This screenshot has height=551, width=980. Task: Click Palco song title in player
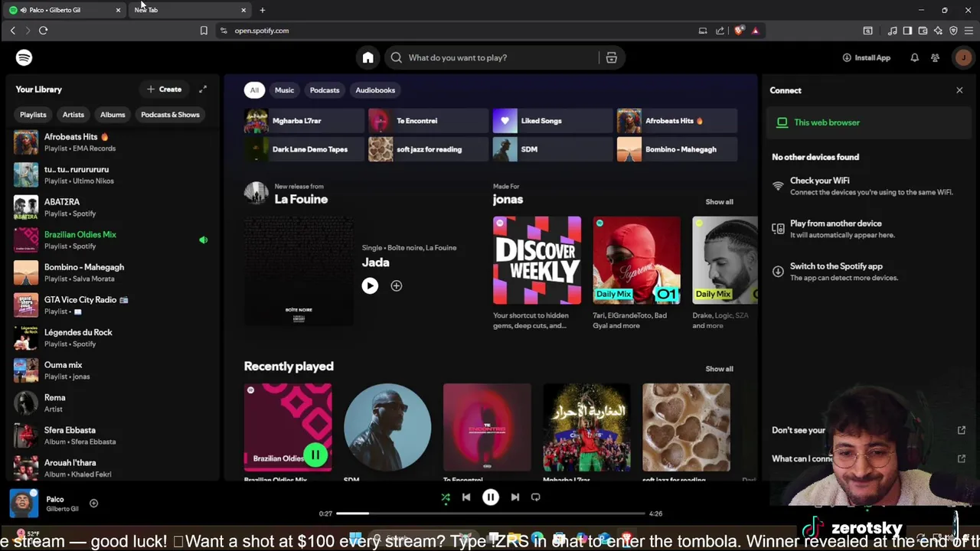point(55,500)
